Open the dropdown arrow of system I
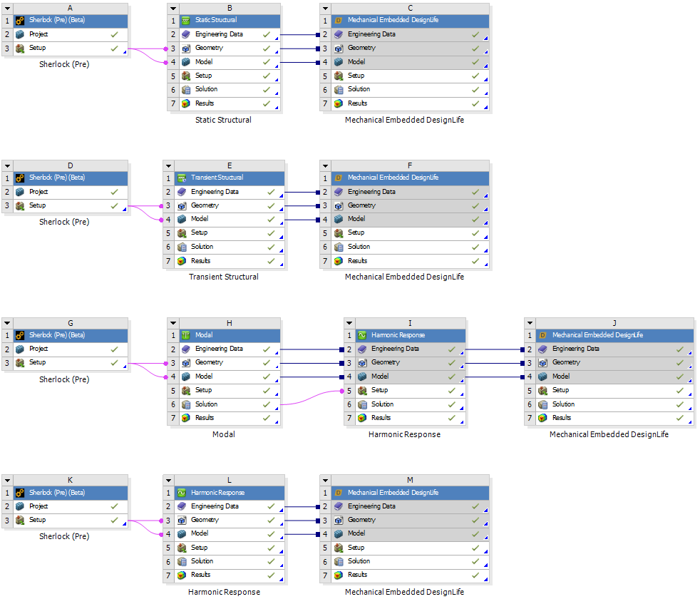 349,323
